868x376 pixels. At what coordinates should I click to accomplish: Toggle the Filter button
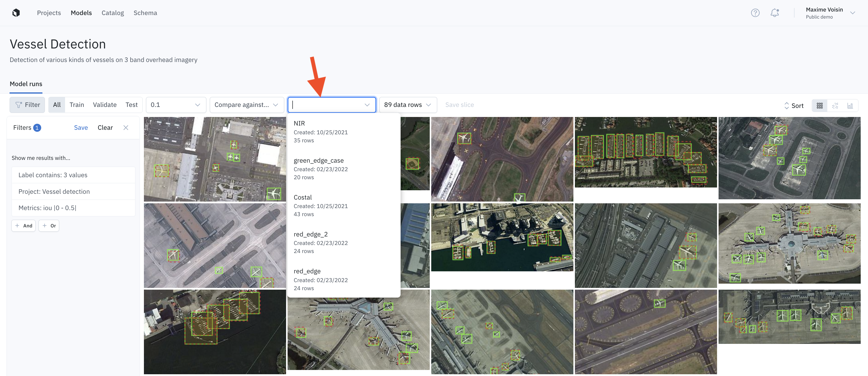pyautogui.click(x=27, y=105)
